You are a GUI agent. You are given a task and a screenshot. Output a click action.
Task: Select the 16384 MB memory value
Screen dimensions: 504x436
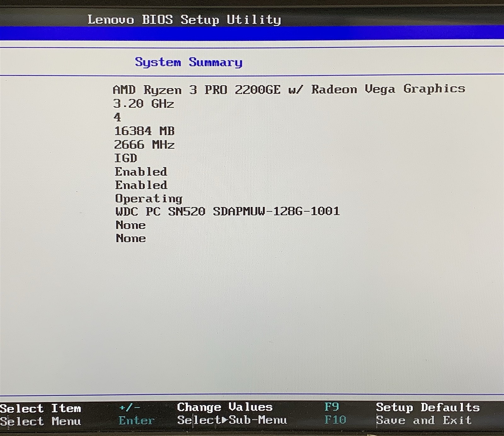[144, 131]
